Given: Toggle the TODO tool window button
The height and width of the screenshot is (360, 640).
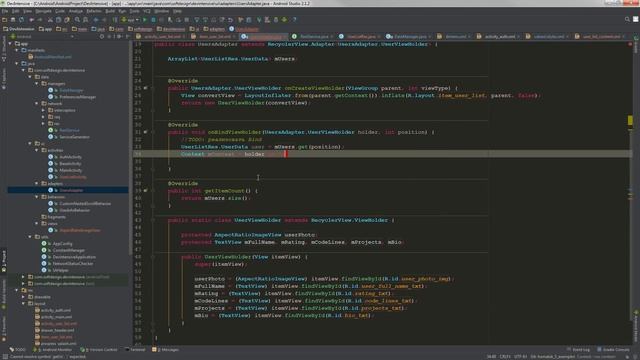Looking at the screenshot, I should coord(18,350).
